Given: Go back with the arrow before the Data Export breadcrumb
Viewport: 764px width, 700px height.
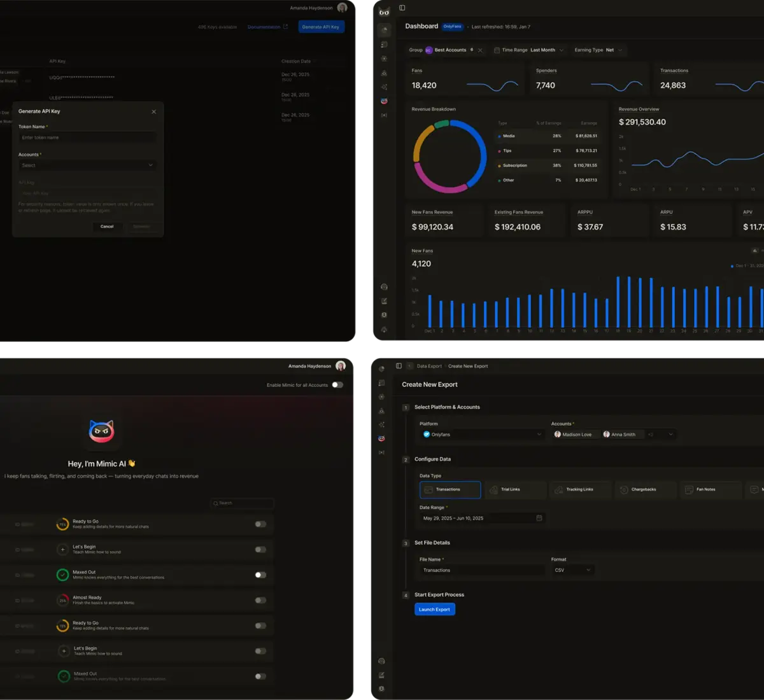Looking at the screenshot, I should click(x=410, y=366).
